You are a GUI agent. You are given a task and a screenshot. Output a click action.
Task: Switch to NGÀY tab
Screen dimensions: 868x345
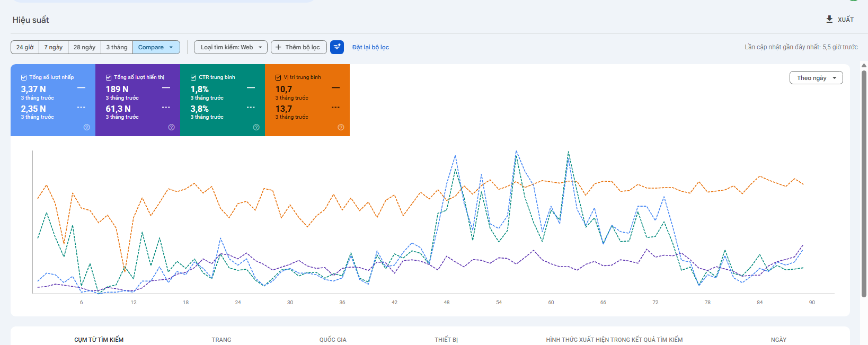[x=778, y=340]
